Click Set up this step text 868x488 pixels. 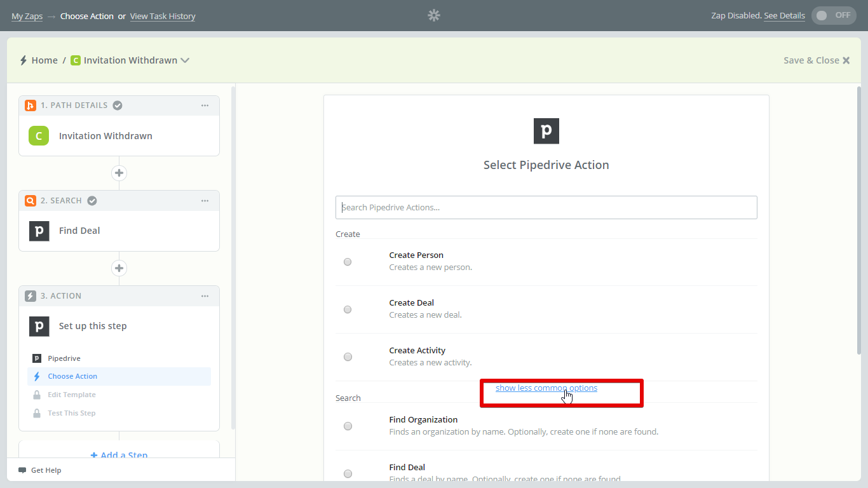pos(93,326)
